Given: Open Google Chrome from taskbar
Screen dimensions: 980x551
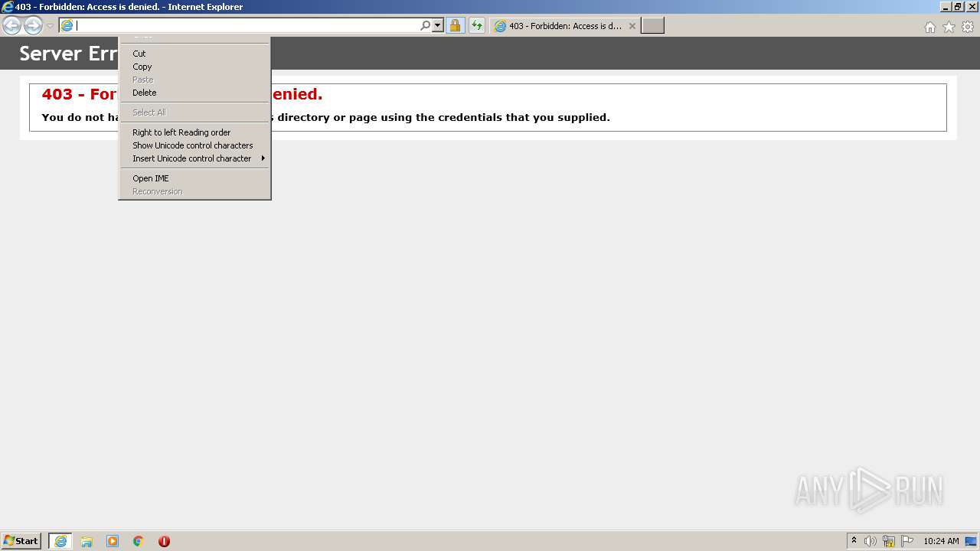Looking at the screenshot, I should 139,541.
